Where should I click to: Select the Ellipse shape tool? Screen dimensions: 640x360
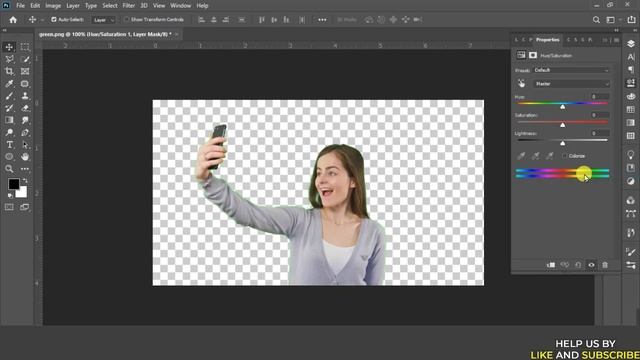click(9, 157)
